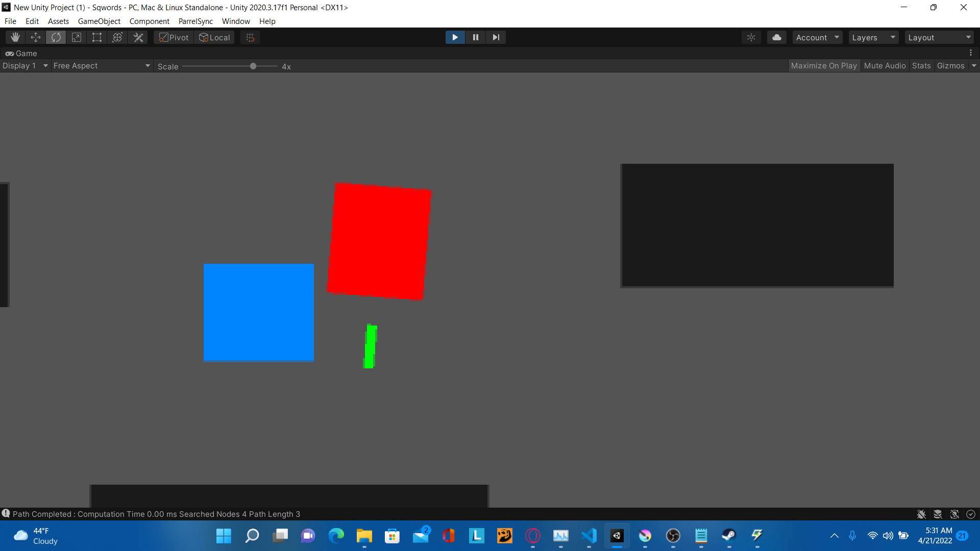Click the Unity Steam taskbar icon
Viewport: 980px width, 551px height.
point(729,536)
